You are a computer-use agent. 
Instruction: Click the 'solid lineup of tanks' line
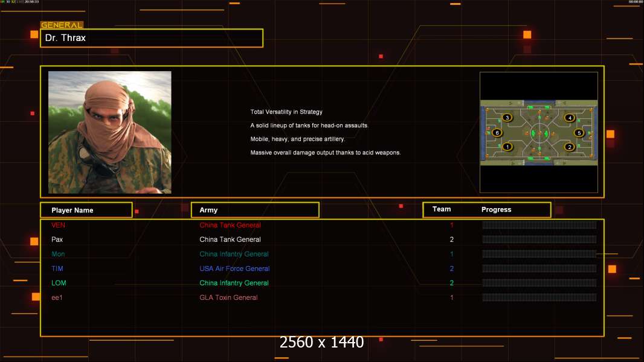(x=309, y=125)
